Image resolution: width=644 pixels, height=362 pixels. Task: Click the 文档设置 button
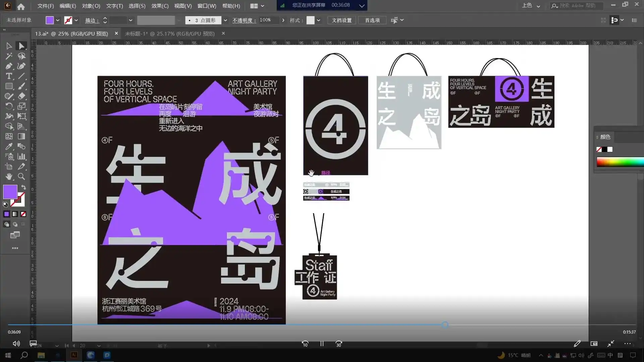341,20
